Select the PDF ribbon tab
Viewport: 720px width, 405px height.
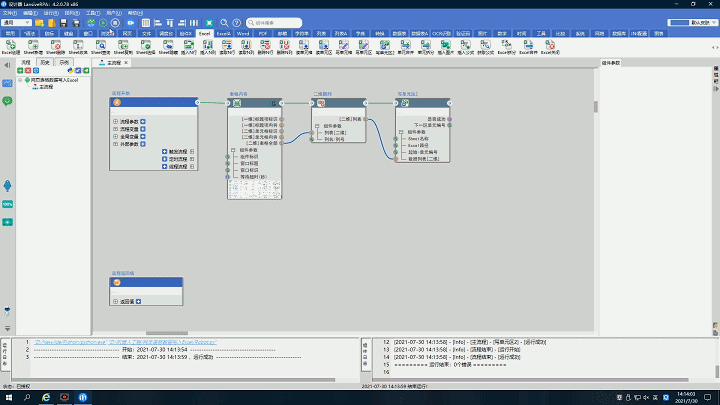click(263, 34)
